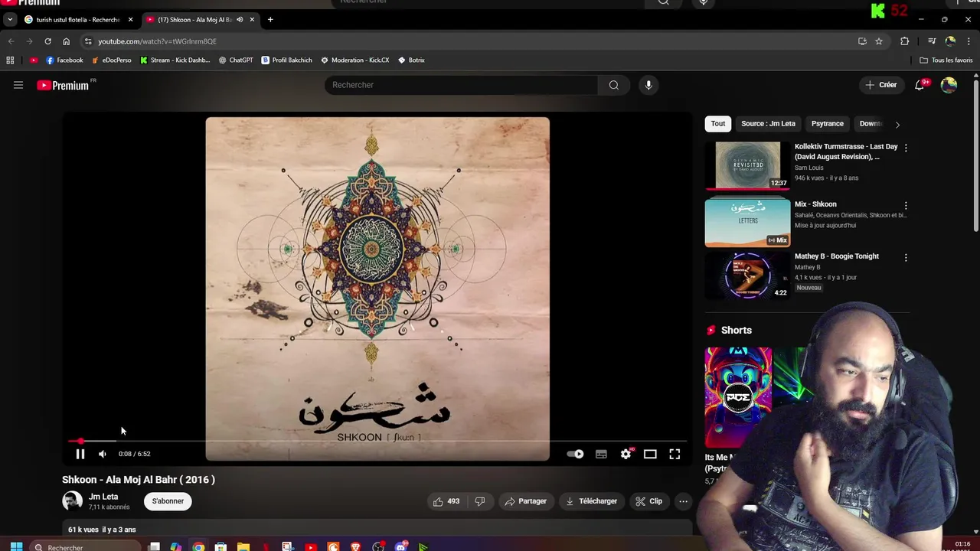This screenshot has height=551, width=980.
Task: Click the YouTube search input field
Action: tap(461, 85)
